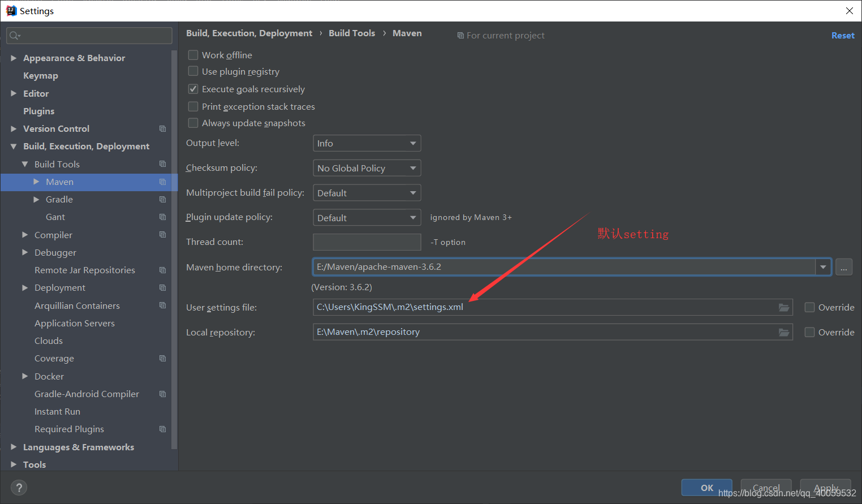Screen dimensions: 862x504
Task: Click the User settings file path field
Action: click(553, 307)
